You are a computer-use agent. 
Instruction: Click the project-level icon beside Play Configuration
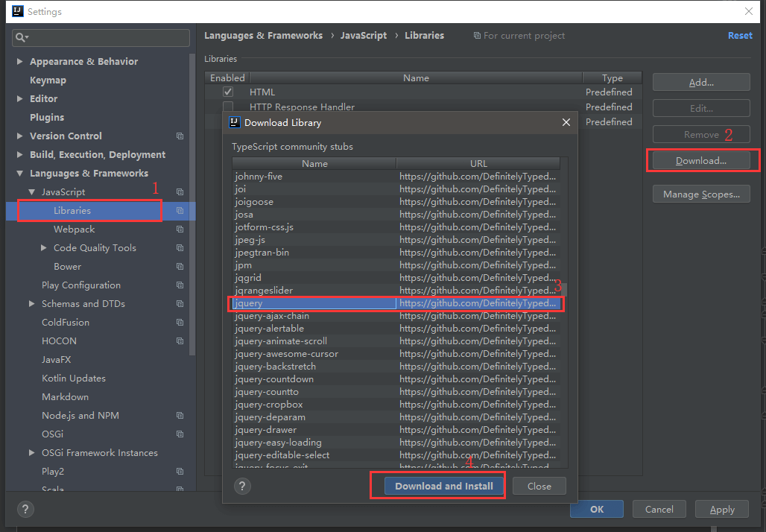point(180,285)
